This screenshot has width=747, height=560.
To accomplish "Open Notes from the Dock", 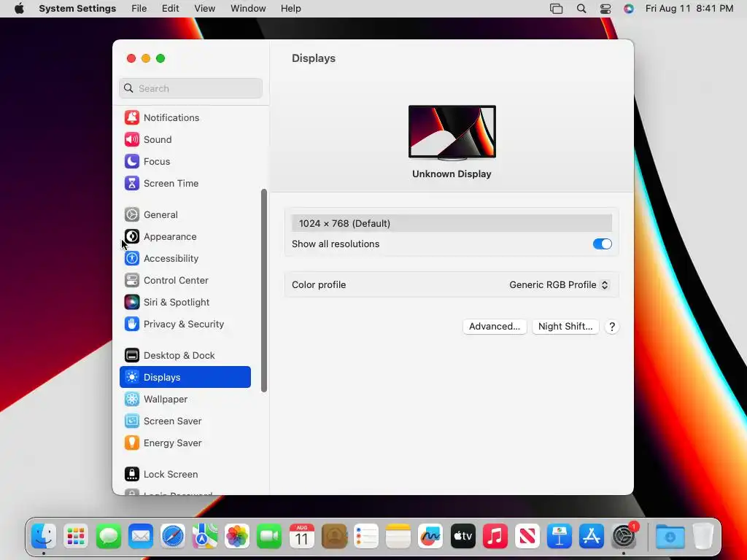I will 398,537.
